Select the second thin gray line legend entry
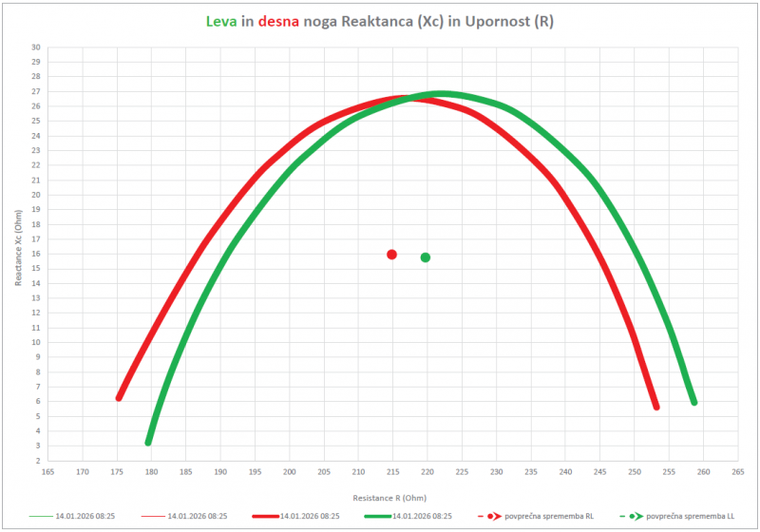 tap(153, 516)
